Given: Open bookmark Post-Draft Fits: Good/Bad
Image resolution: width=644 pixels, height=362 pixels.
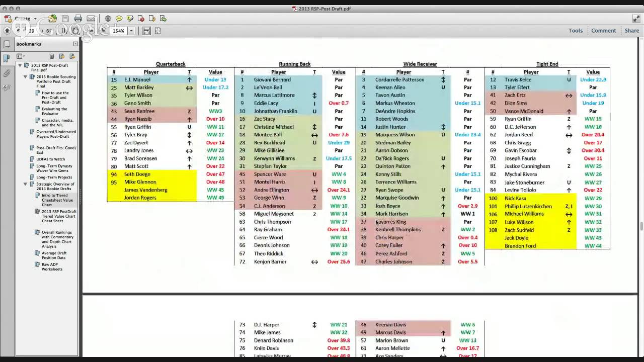Looking at the screenshot, I should point(56,150).
